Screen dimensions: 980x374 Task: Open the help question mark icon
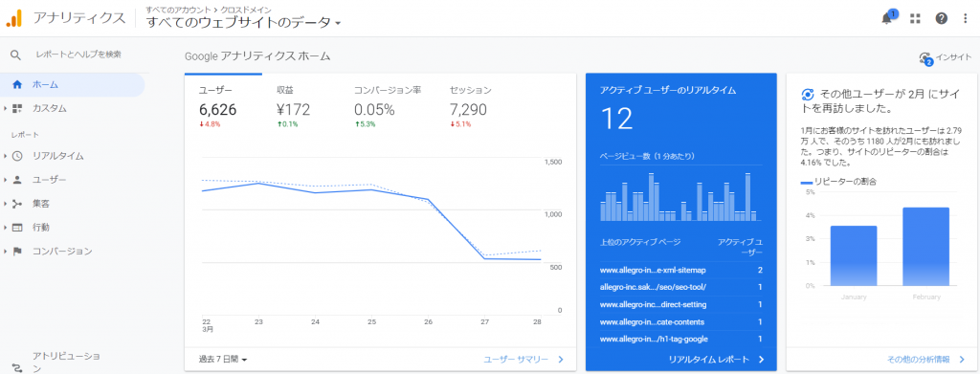tap(942, 19)
